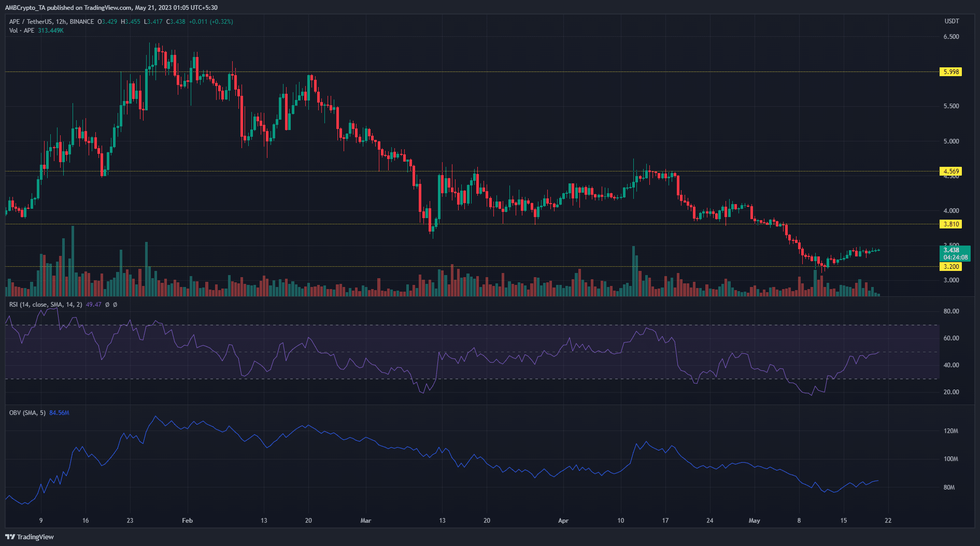Click the TradingView logo at bottom left
Image resolution: width=980 pixels, height=546 pixels.
tap(30, 537)
